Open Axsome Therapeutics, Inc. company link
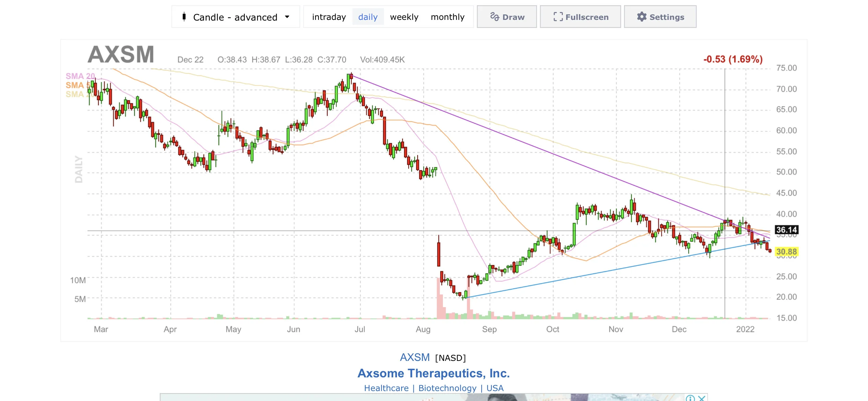The width and height of the screenshot is (868, 401). tap(434, 373)
